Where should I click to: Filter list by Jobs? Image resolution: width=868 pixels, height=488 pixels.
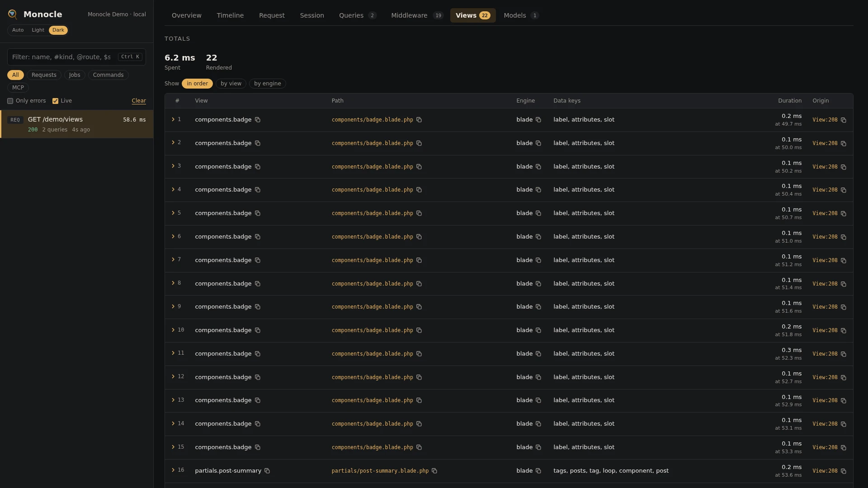[x=75, y=75]
